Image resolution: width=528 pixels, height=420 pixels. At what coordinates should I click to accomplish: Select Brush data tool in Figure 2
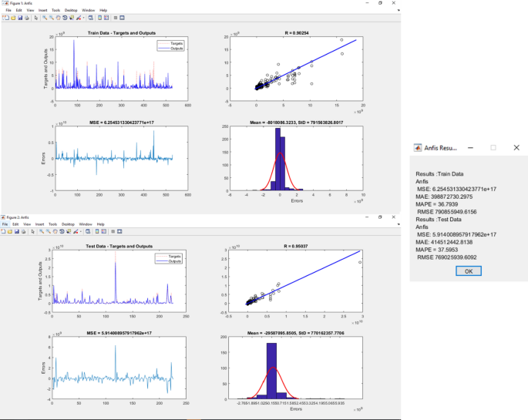(x=76, y=231)
